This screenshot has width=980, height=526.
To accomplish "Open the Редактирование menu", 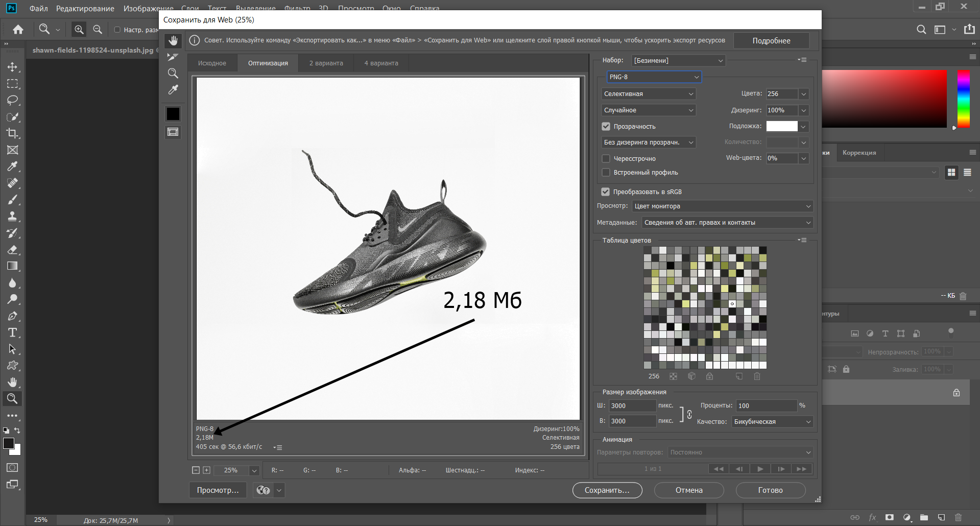I will point(85,9).
